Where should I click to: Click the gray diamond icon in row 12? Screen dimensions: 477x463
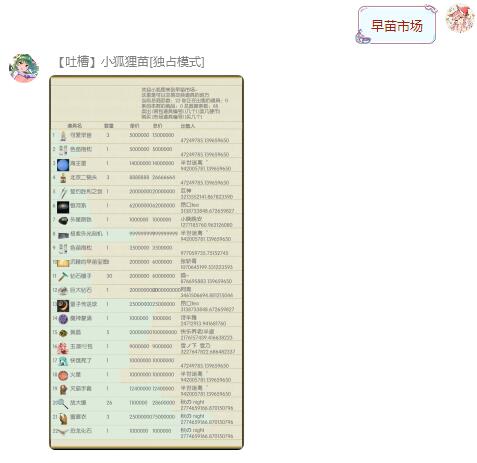(x=63, y=291)
